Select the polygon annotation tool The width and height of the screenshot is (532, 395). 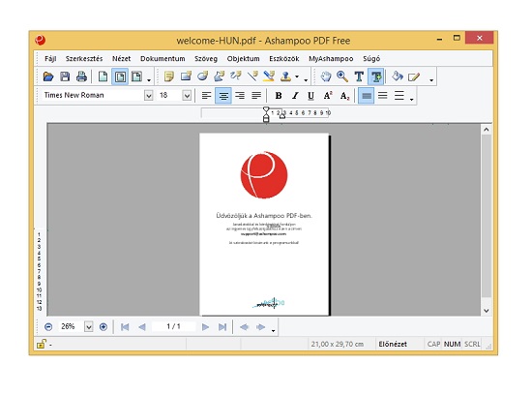coord(220,76)
